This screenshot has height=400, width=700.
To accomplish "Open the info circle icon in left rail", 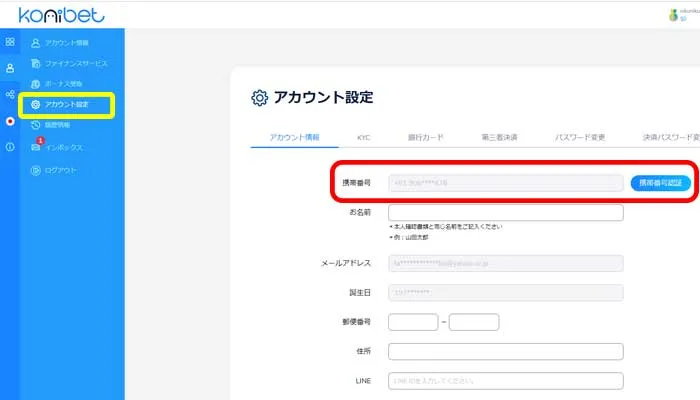I will coord(10,147).
